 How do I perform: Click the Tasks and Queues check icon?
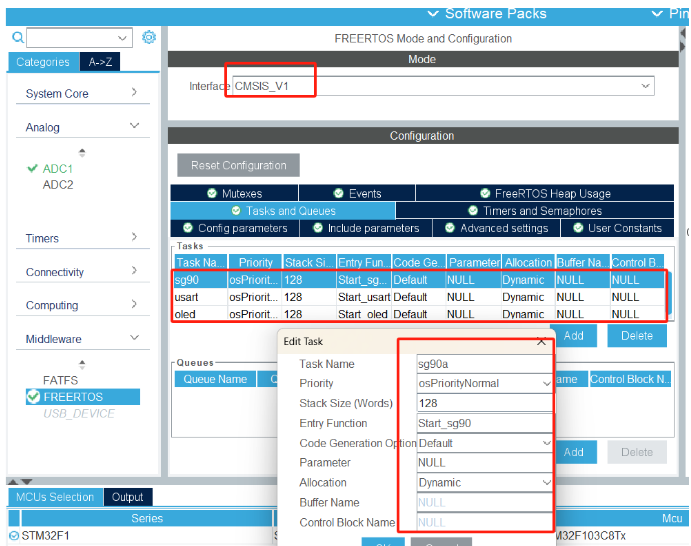click(x=236, y=211)
